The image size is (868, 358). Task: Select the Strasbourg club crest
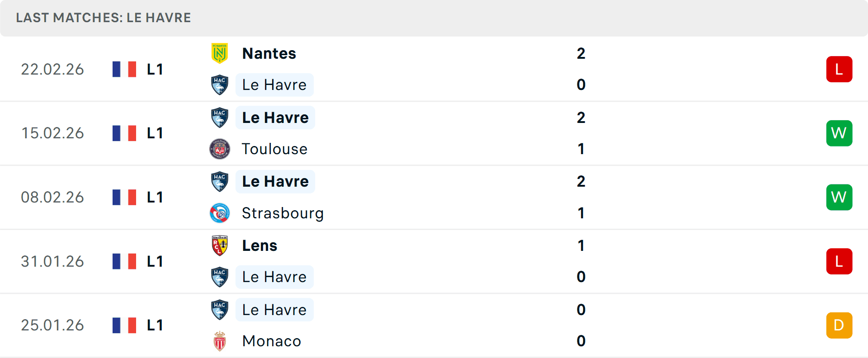(220, 213)
